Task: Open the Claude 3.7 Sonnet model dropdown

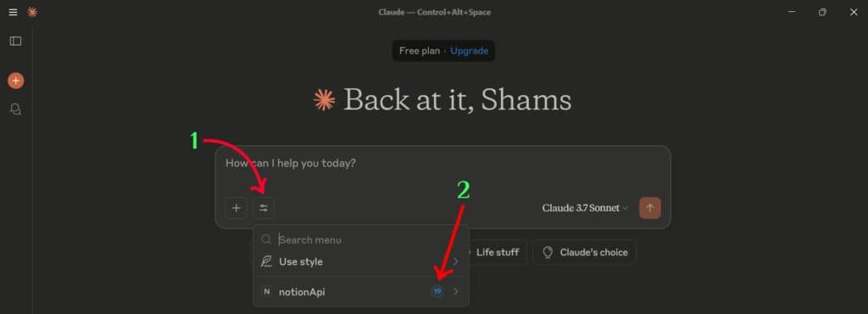Action: point(585,208)
